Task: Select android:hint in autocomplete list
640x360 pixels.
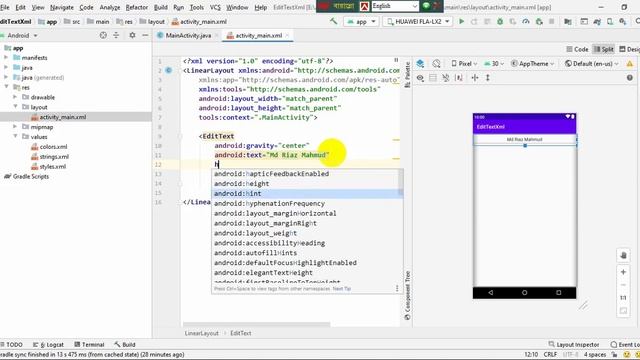Action: 307,193
